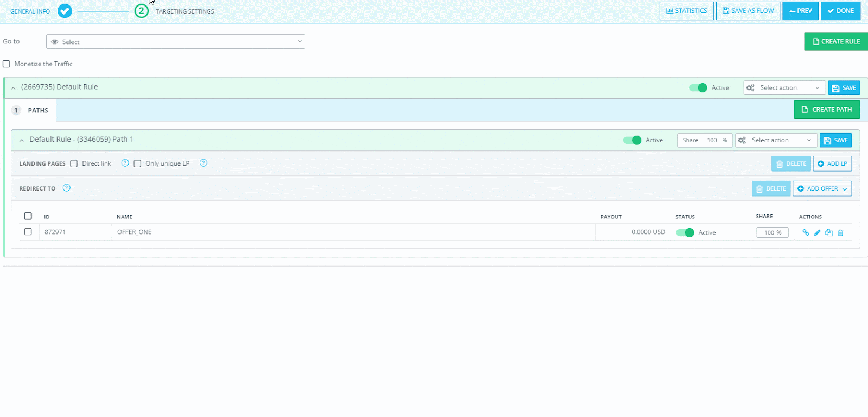Open the Go to Select dropdown
The image size is (868, 417).
[x=176, y=42]
